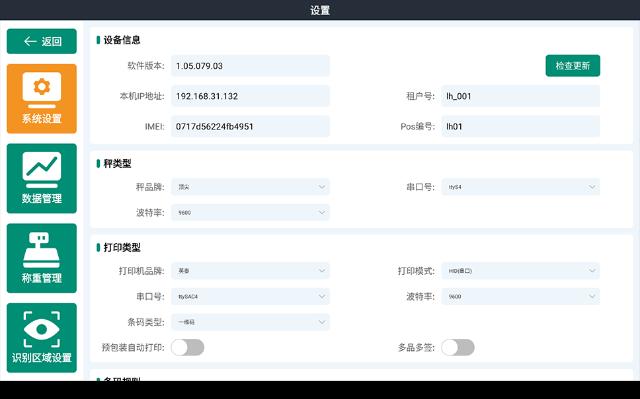Click the Pos编号 field lh01
640x399 pixels.
tap(520, 126)
